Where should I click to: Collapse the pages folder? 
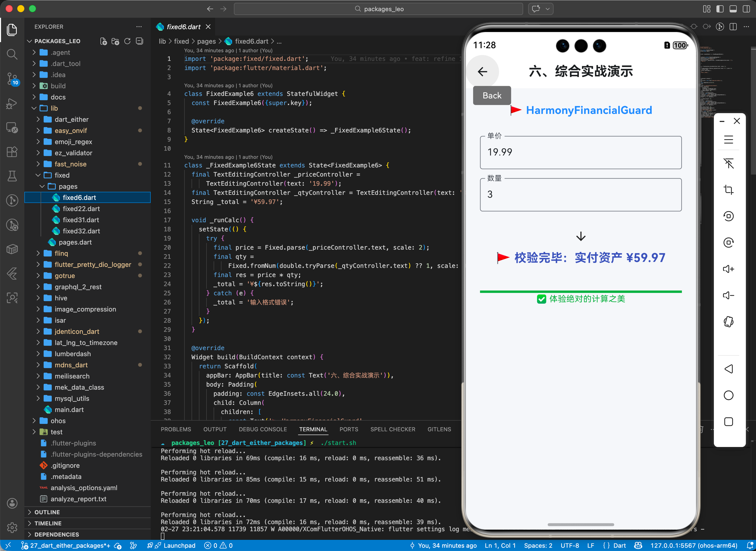pyautogui.click(x=68, y=186)
